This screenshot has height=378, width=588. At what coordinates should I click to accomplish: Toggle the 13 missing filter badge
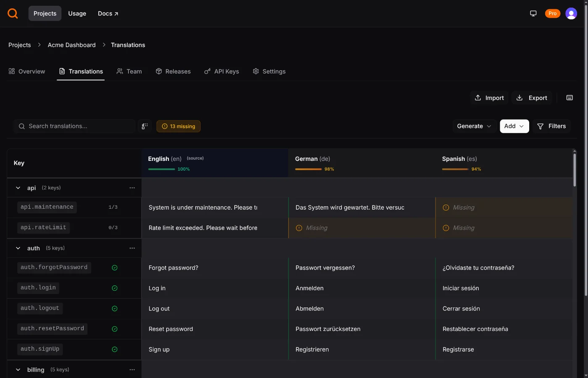pyautogui.click(x=178, y=126)
